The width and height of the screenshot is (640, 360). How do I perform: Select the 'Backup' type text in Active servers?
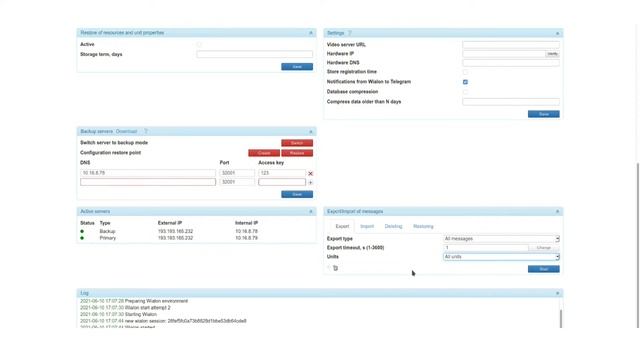[x=107, y=231]
